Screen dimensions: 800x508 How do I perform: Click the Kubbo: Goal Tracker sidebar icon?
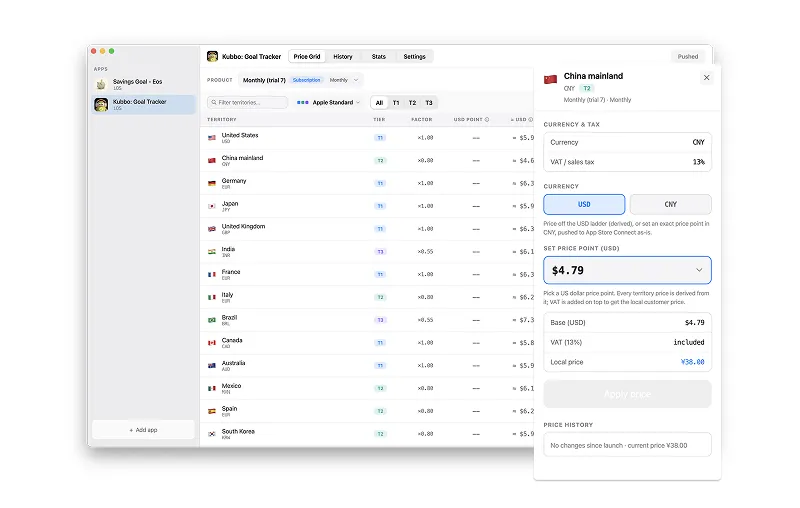101,105
